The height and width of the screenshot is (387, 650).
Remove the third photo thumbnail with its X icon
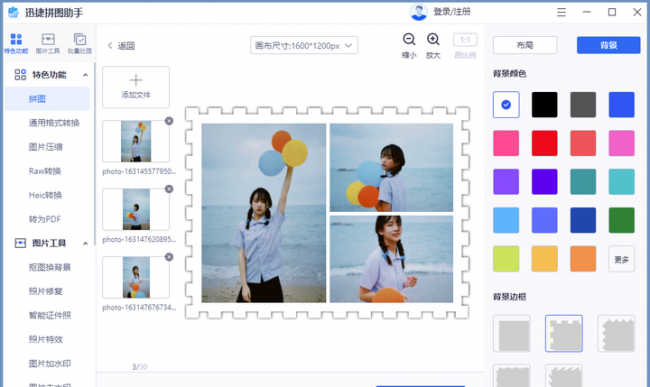(169, 257)
